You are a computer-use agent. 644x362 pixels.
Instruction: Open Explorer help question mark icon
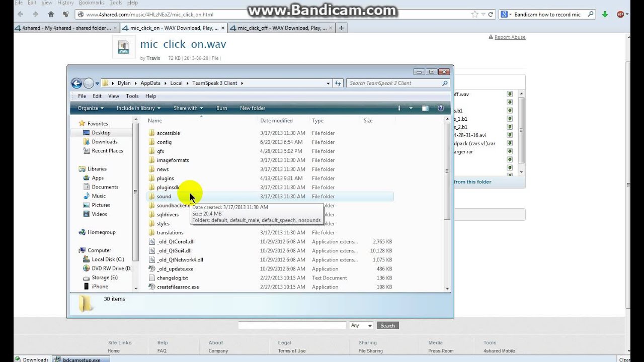tap(441, 108)
